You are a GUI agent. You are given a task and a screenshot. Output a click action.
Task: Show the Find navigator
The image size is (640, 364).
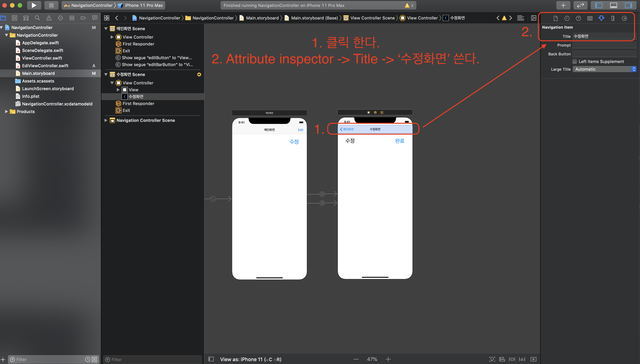[x=37, y=18]
